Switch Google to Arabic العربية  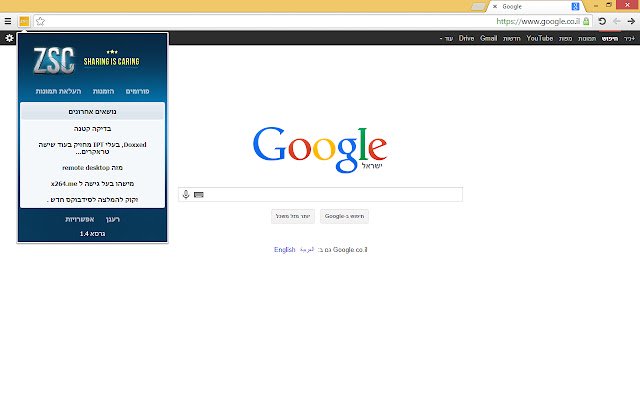307,249
